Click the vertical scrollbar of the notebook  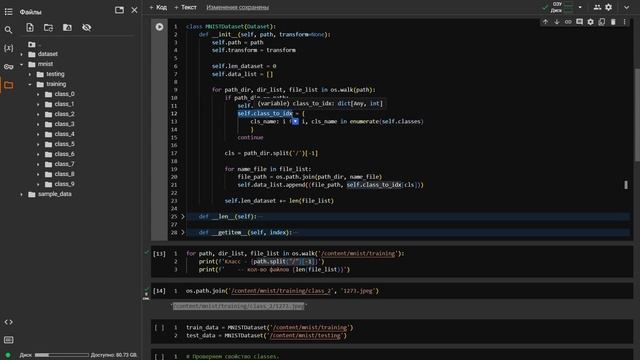pos(637,114)
